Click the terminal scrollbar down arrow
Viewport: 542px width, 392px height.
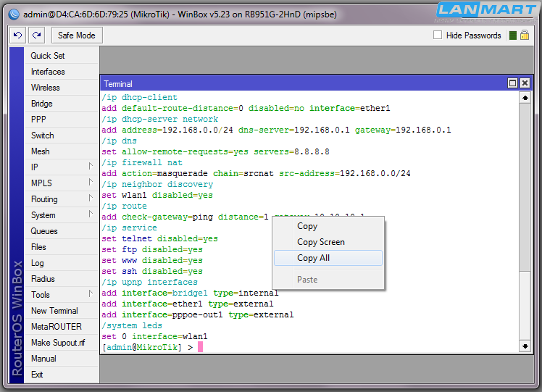tap(525, 346)
